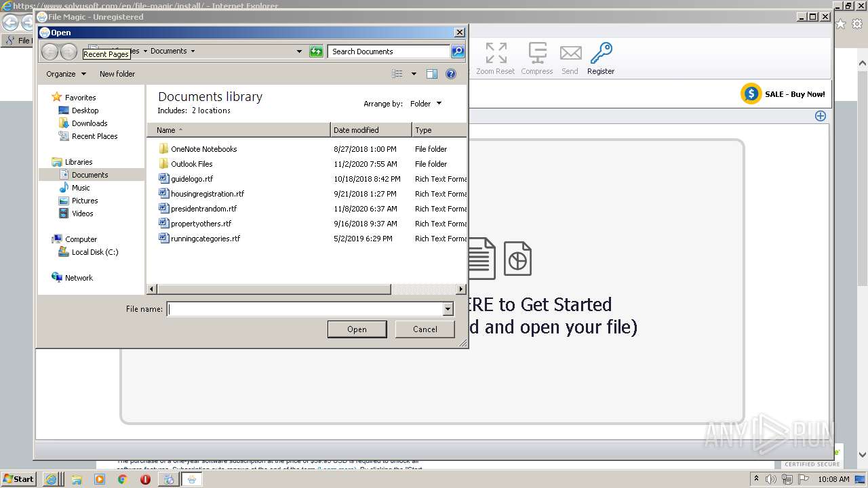Click the File name input field
The height and width of the screenshot is (488, 868).
pyautogui.click(x=305, y=309)
